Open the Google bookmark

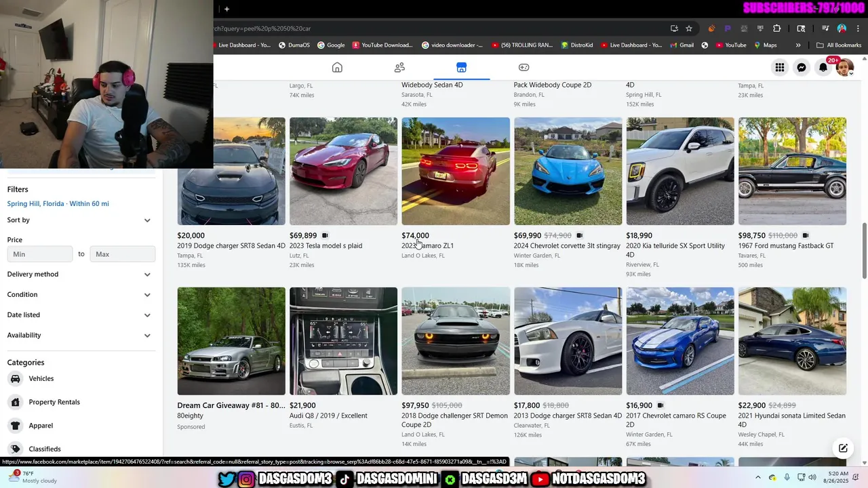pos(331,45)
